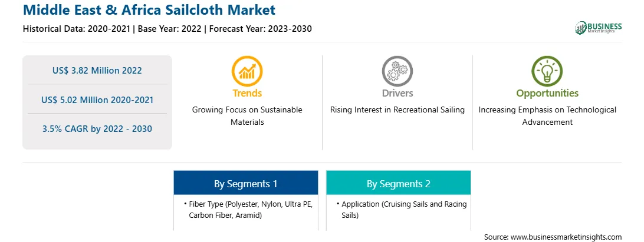644x242 pixels.
Task: Click the Business Market Insights logo
Action: pyautogui.click(x=599, y=28)
